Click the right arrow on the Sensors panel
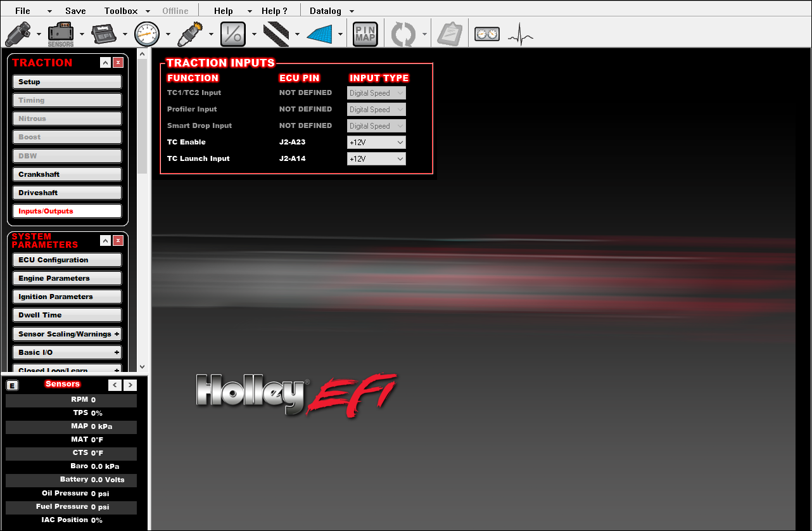Viewport: 812px width, 531px height. (130, 385)
